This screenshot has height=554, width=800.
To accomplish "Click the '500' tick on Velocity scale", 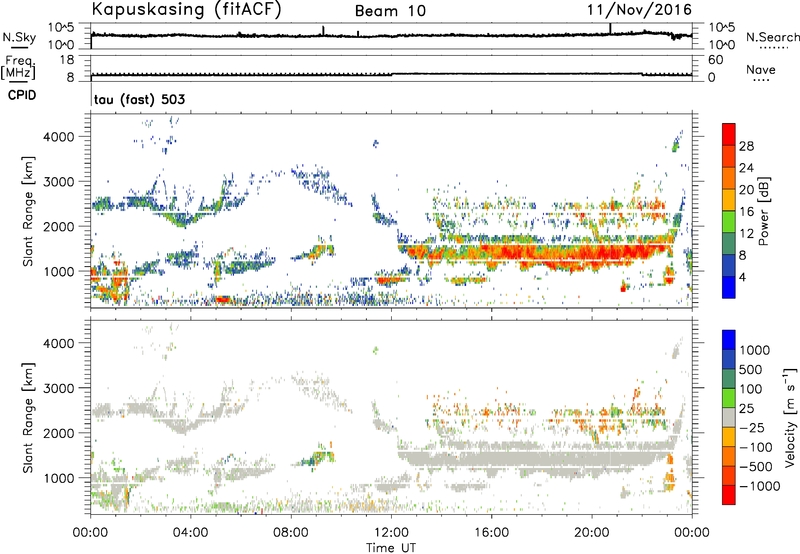I will click(x=751, y=369).
